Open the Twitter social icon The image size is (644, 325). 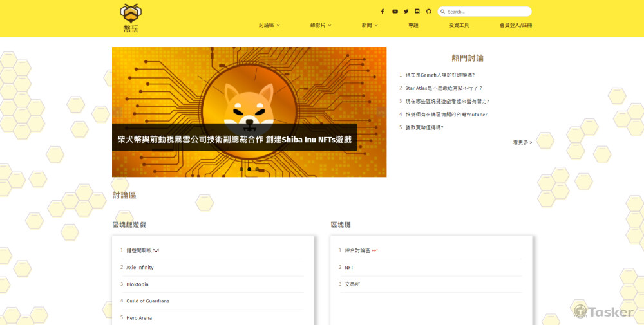406,12
